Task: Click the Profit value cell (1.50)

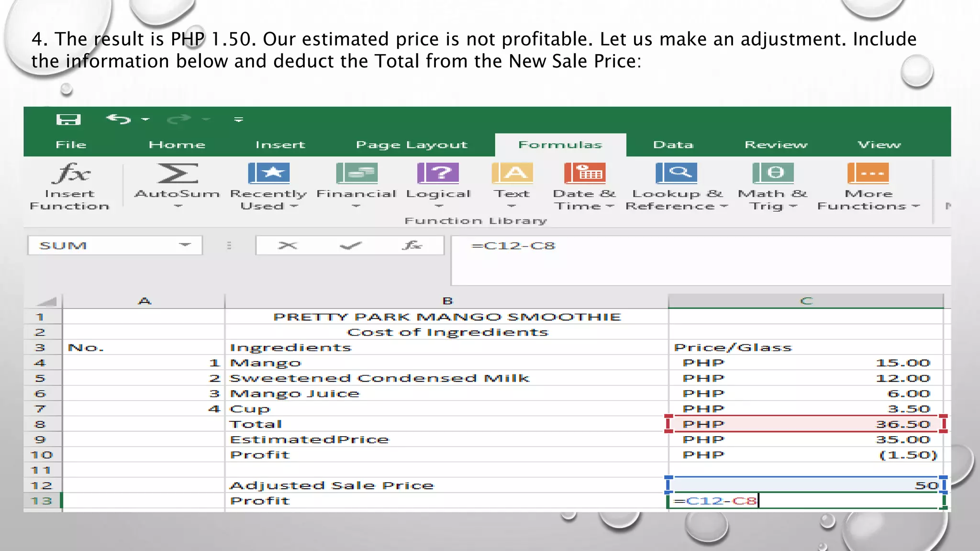Action: [806, 454]
